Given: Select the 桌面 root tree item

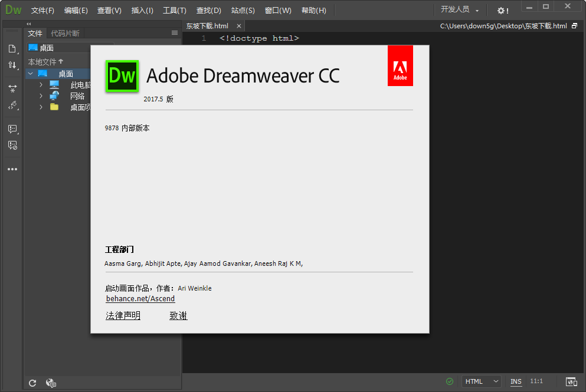Looking at the screenshot, I should tap(66, 74).
